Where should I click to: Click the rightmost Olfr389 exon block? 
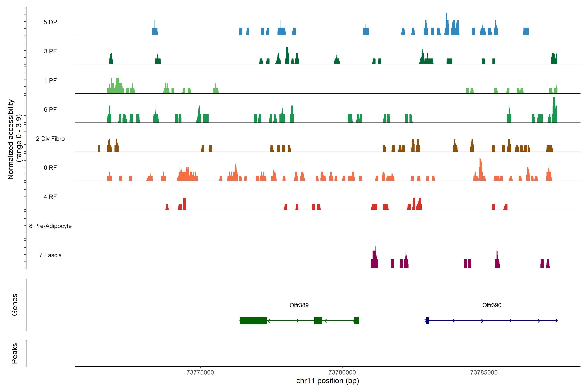pyautogui.click(x=357, y=320)
